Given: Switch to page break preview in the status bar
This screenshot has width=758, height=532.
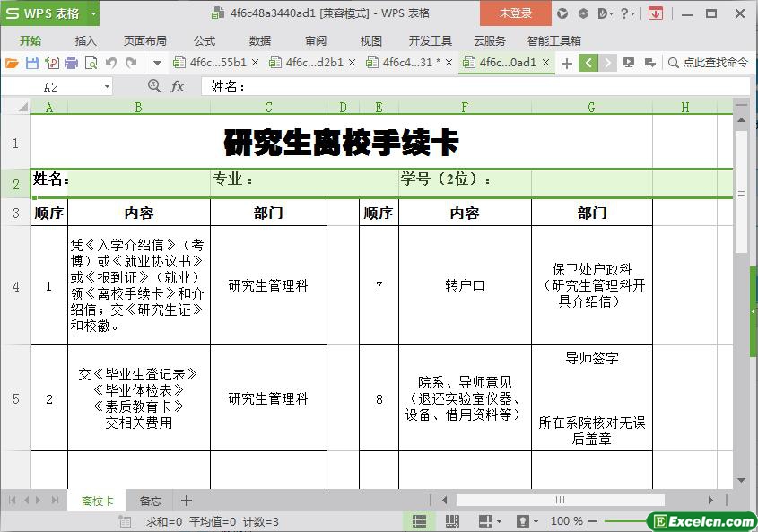Looking at the screenshot, I should 452,521.
